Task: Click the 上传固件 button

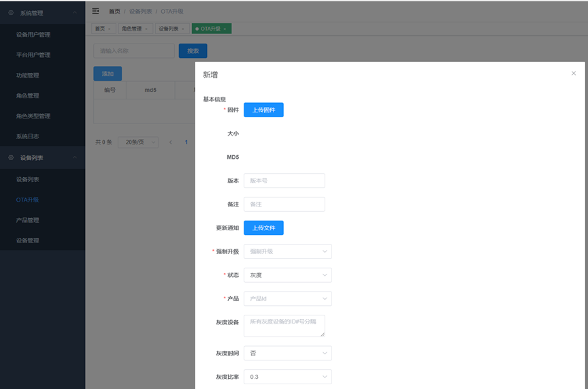Action: (263, 110)
